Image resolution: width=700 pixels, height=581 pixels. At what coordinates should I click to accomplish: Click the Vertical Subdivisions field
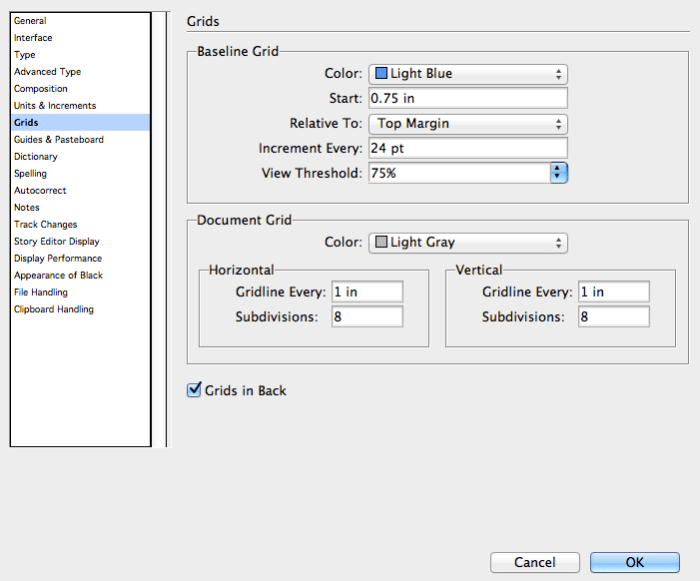click(613, 317)
